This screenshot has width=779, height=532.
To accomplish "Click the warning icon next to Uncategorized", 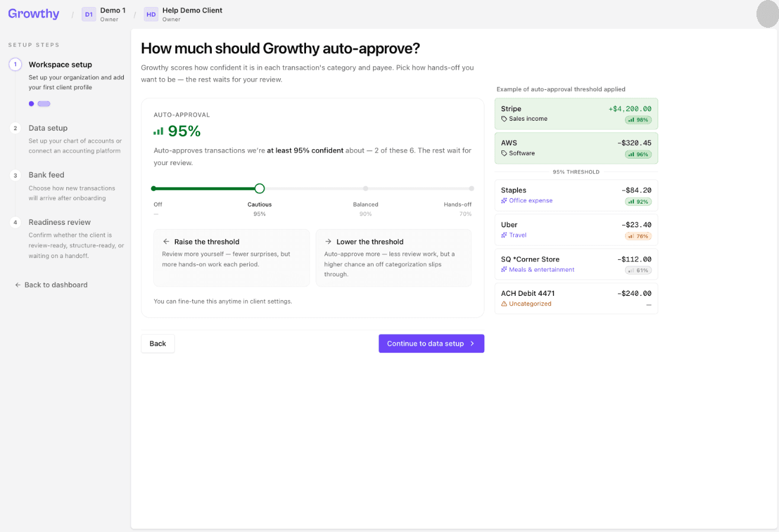I will click(504, 304).
